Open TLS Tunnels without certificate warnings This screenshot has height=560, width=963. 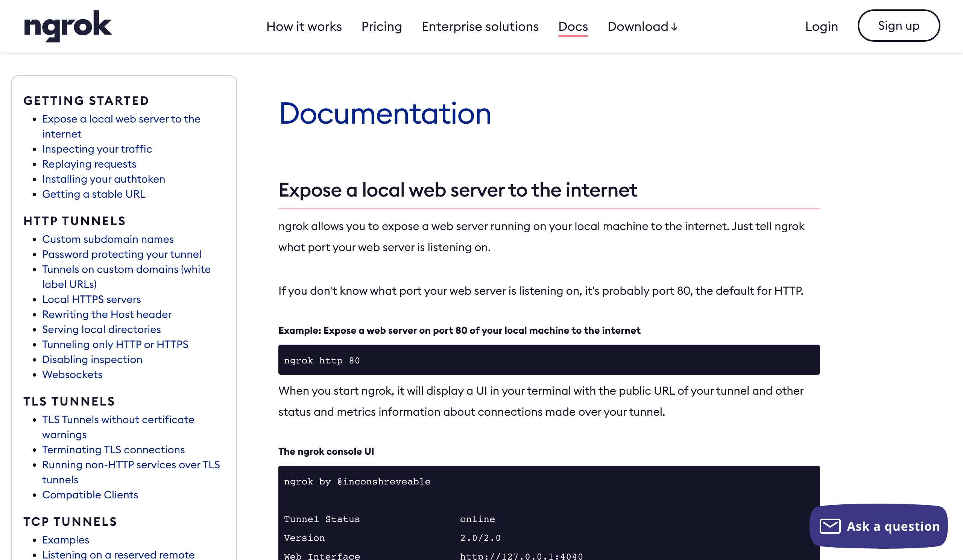tap(118, 427)
